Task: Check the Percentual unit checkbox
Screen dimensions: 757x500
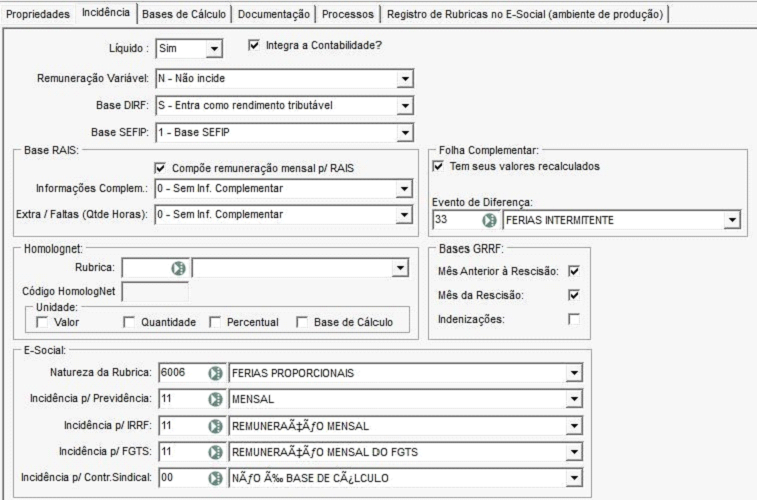Action: click(x=215, y=322)
